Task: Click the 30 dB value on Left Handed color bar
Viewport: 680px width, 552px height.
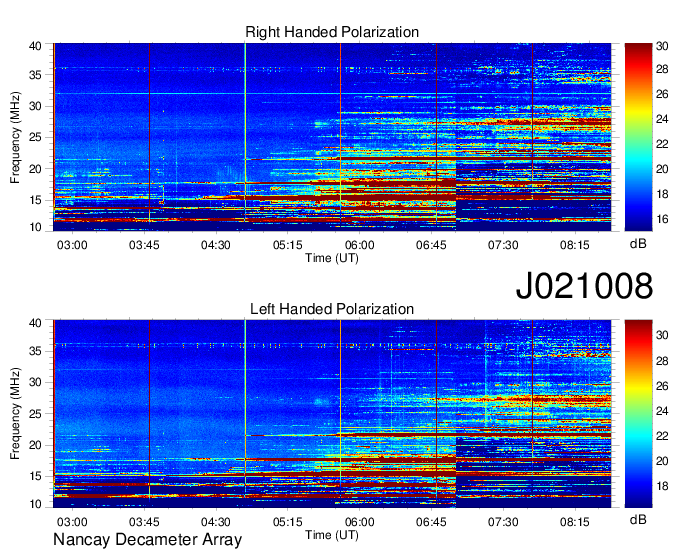Action: click(662, 335)
